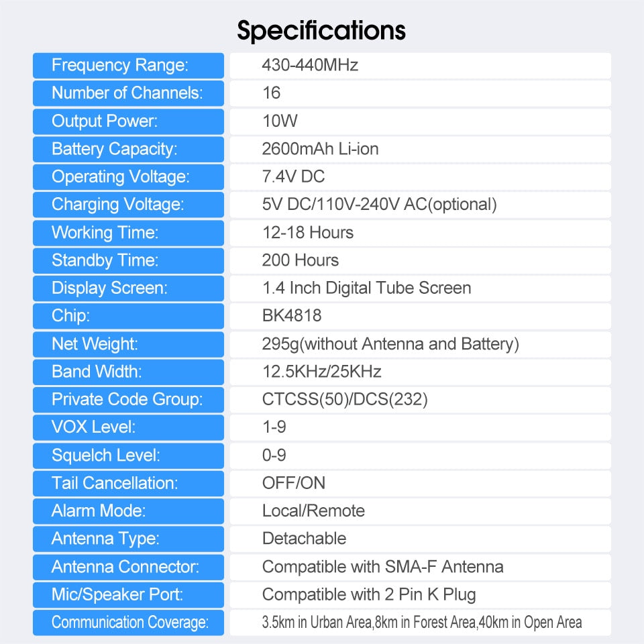Viewport: 644px width, 644px height.
Task: Select the OFF/ON tail cancellation value
Action: click(294, 483)
